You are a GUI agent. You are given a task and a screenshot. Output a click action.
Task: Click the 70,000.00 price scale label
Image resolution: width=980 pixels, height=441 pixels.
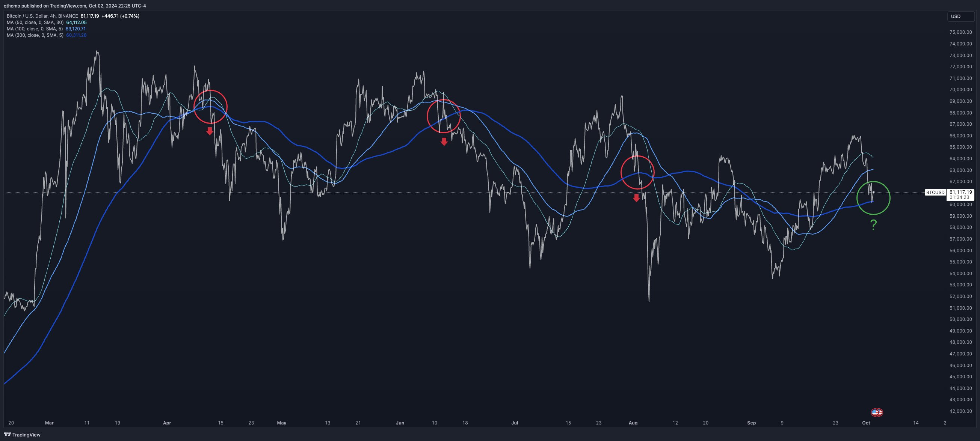[x=960, y=90]
